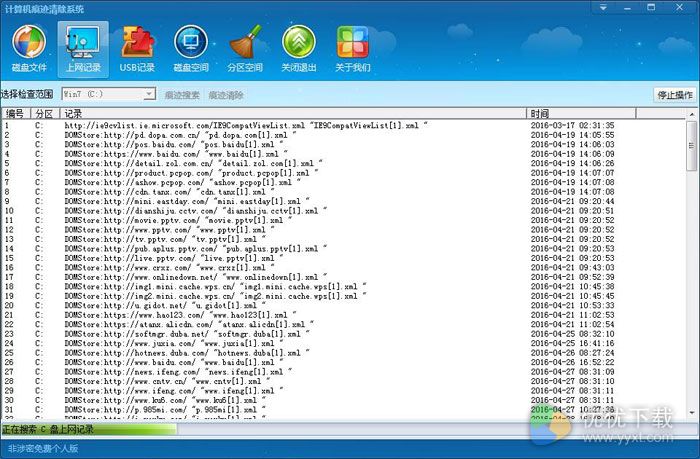Sort by the 记录 column header
This screenshot has height=459, width=700.
coord(293,113)
